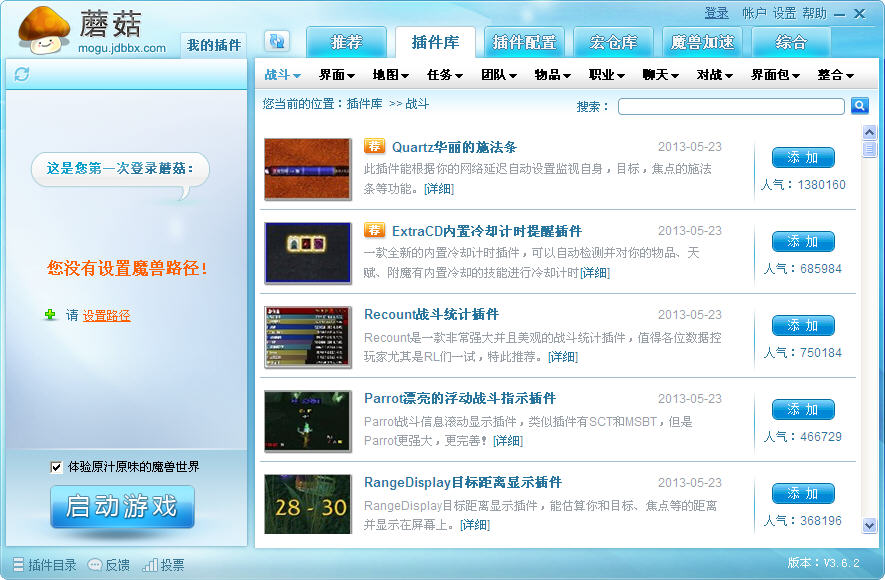Image resolution: width=885 pixels, height=580 pixels.
Task: Expand the 战斗 category dropdown
Action: click(x=283, y=75)
